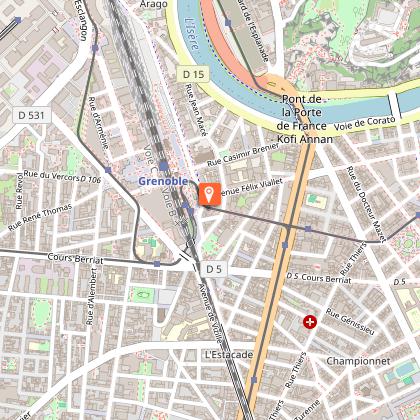Click the D 15 road shield
This screenshot has width=420, height=420.
coord(193,74)
